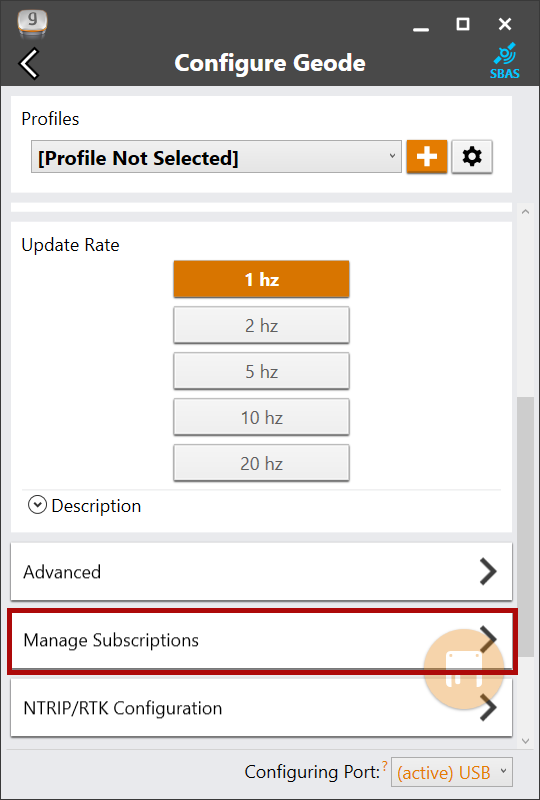The width and height of the screenshot is (540, 800).
Task: Select the 20 hz update rate
Action: point(261,463)
